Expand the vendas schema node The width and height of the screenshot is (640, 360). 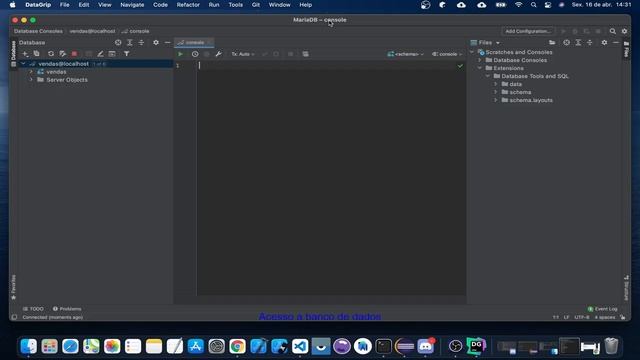point(31,72)
